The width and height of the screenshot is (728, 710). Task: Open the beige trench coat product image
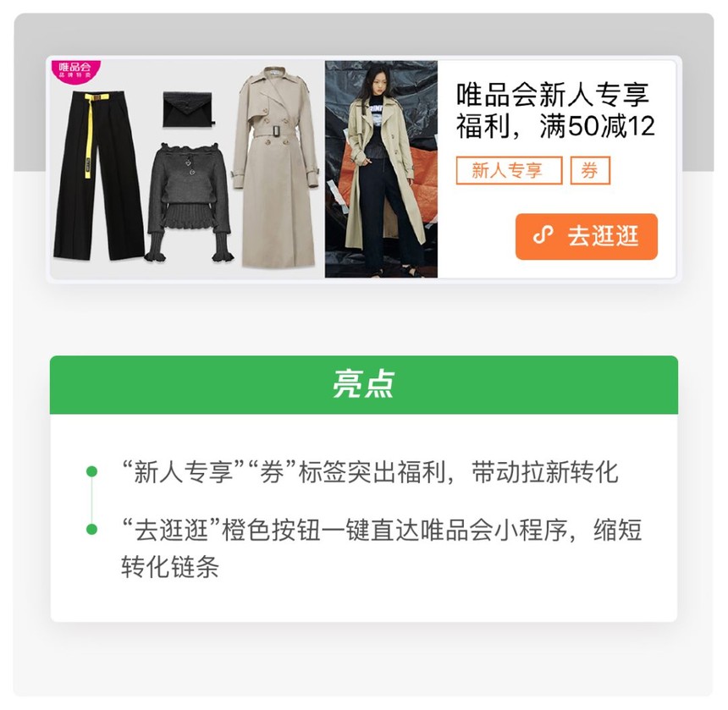276,167
